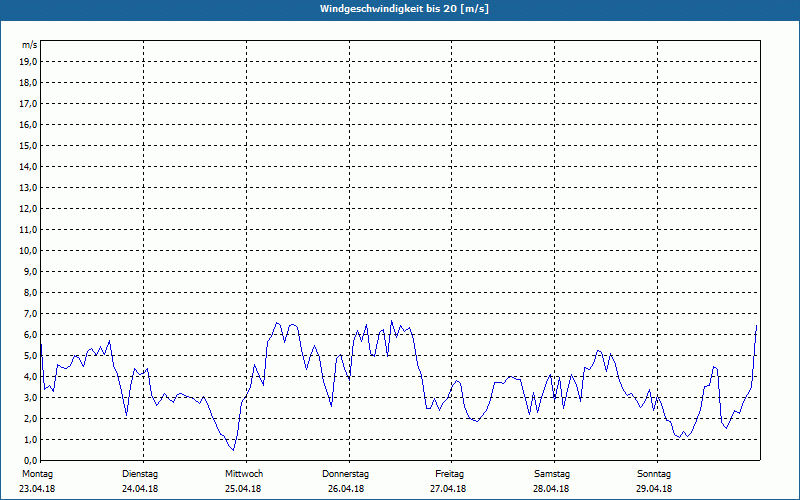Select the 11,0 y-axis label

pyautogui.click(x=28, y=230)
